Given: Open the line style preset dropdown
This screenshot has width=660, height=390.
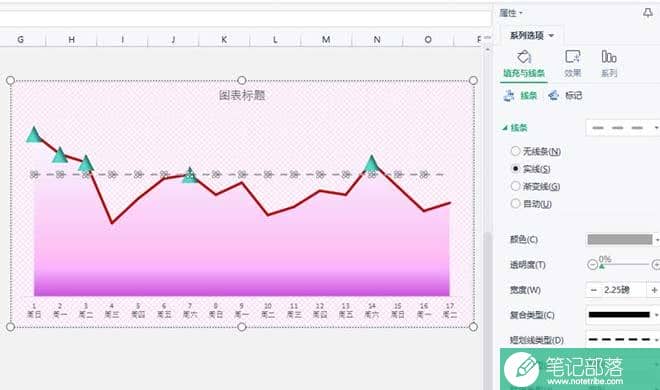Looking at the screenshot, I should 623,128.
